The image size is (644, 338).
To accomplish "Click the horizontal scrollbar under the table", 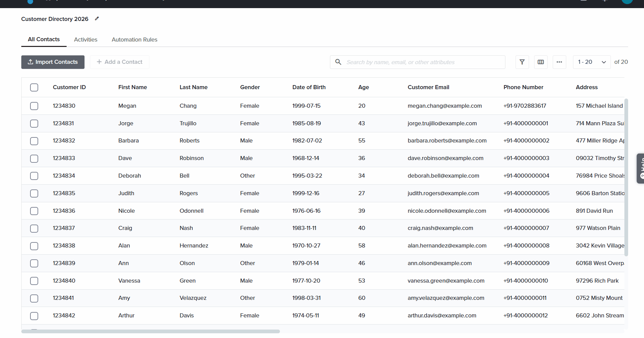I will pos(150,331).
